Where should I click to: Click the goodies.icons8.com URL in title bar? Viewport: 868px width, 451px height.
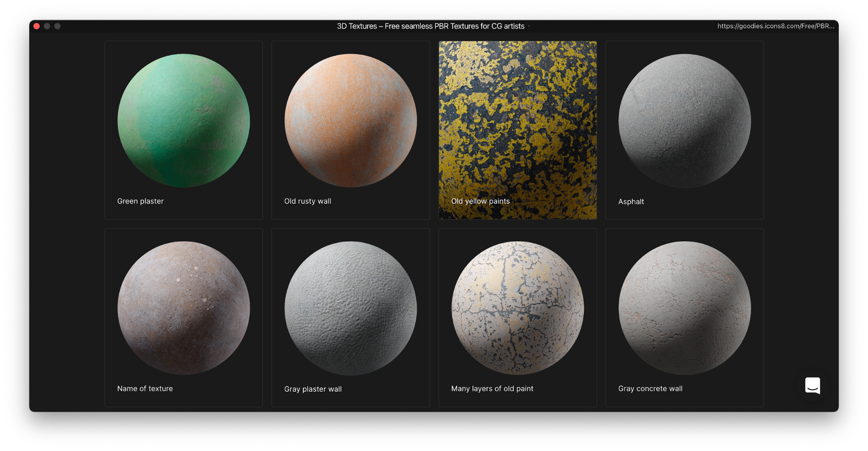click(776, 26)
